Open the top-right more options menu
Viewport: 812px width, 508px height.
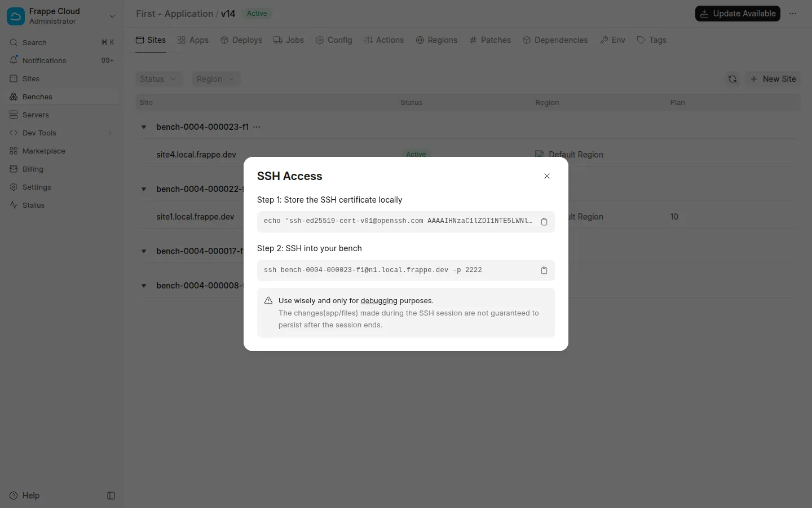point(793,14)
